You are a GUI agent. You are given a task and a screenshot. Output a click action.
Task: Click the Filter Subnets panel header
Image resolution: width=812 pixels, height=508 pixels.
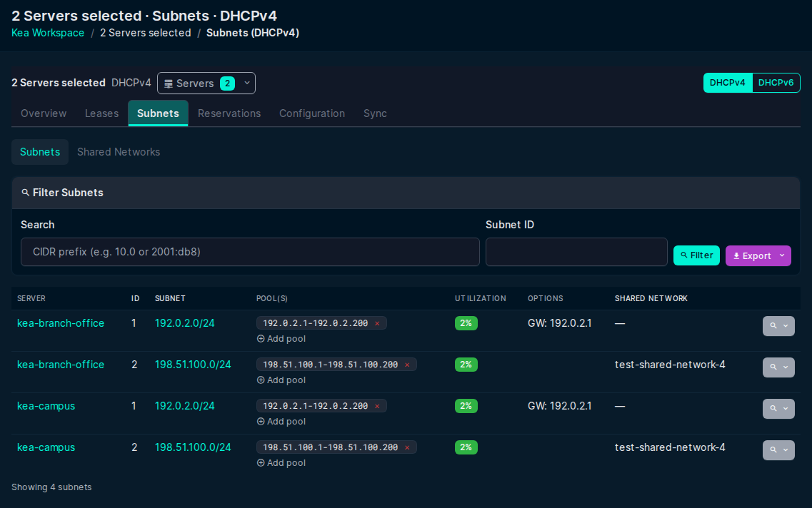click(x=406, y=193)
